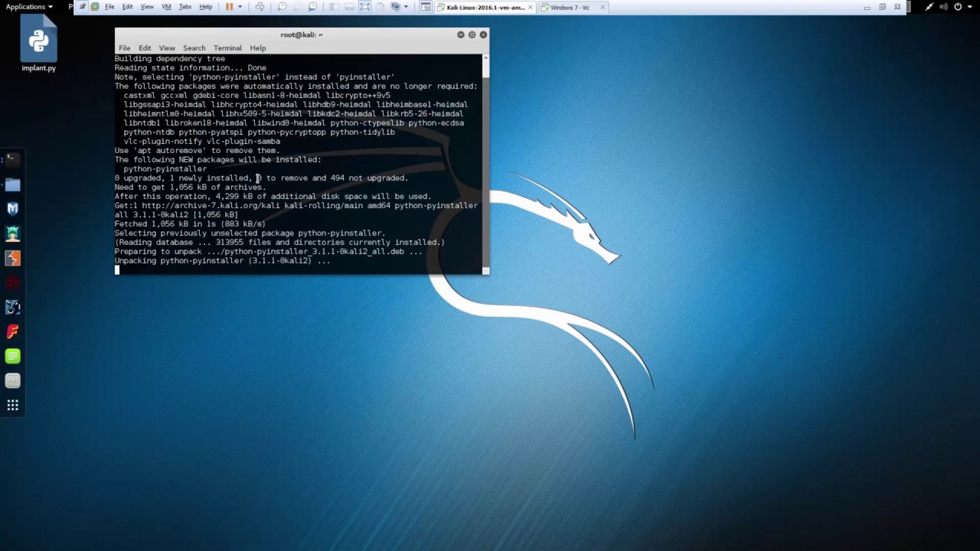Viewport: 980px width, 551px height.
Task: Open the VMware View menu
Action: [147, 7]
